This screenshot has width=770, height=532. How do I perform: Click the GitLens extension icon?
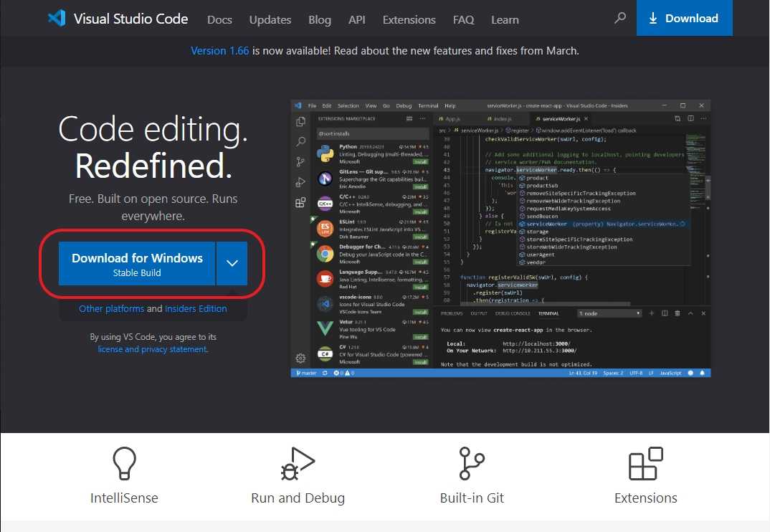325,179
